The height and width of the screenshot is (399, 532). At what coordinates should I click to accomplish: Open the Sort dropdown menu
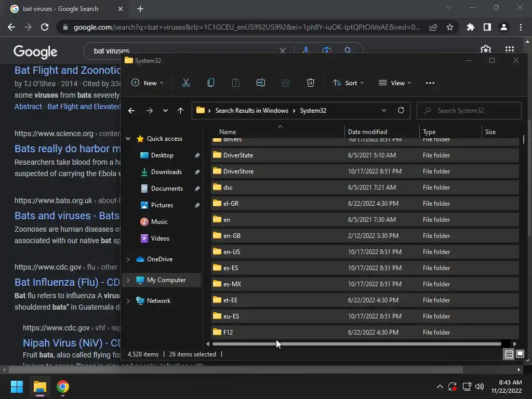click(349, 83)
